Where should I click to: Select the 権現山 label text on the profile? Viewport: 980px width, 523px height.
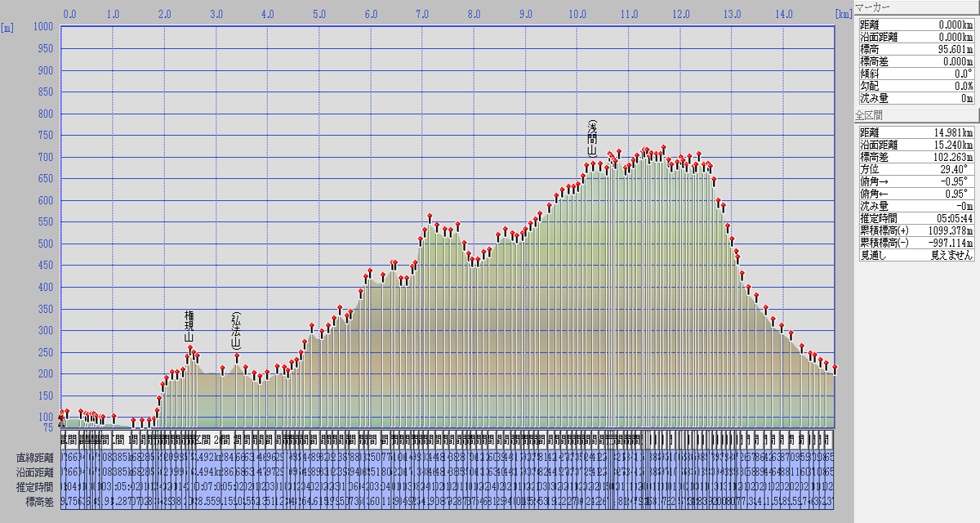[x=189, y=326]
